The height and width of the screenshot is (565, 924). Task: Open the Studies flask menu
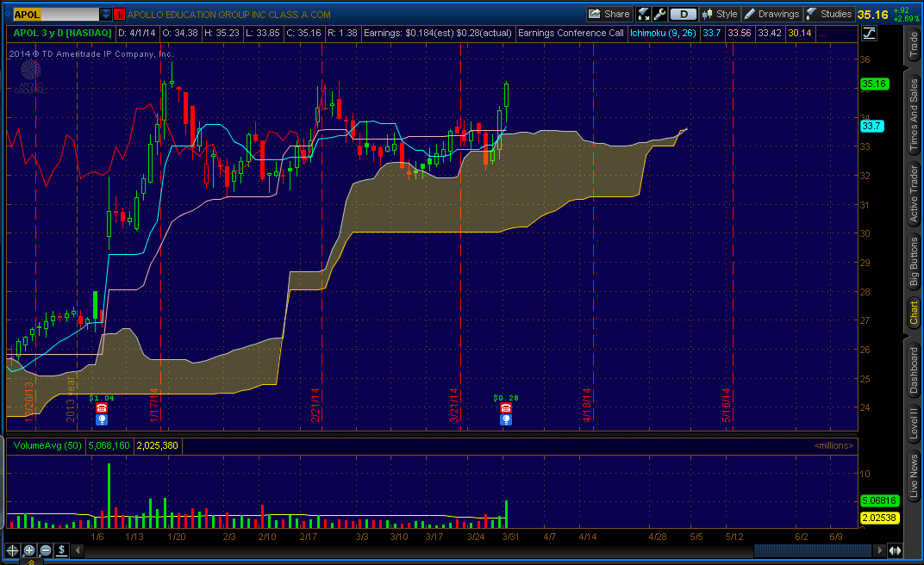pos(828,14)
